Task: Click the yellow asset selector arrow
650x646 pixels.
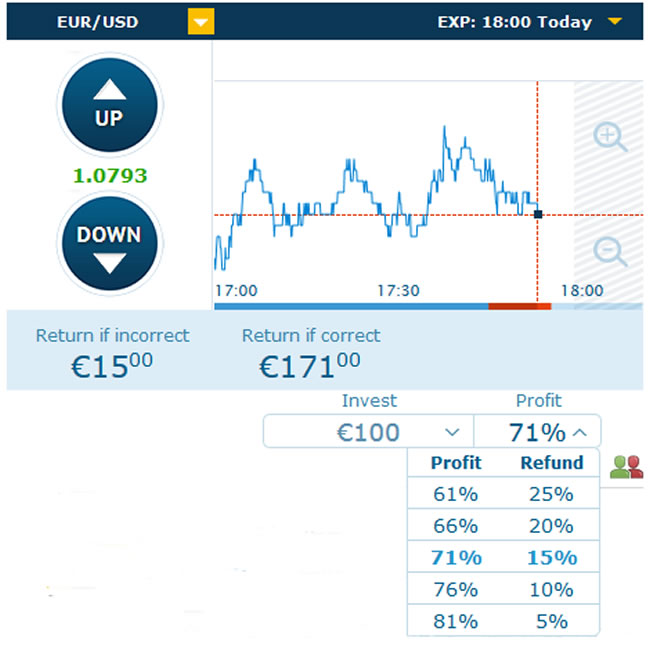Action: (x=201, y=21)
